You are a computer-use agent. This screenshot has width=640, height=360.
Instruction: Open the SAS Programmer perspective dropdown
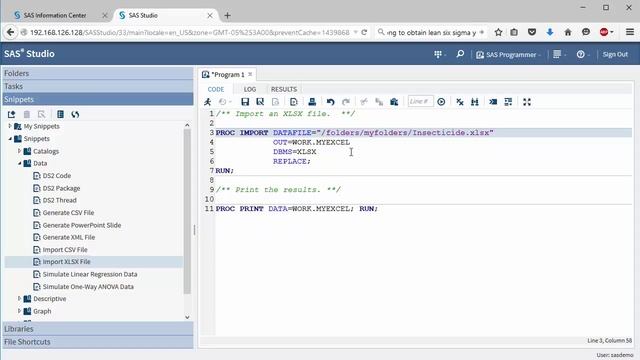508,54
